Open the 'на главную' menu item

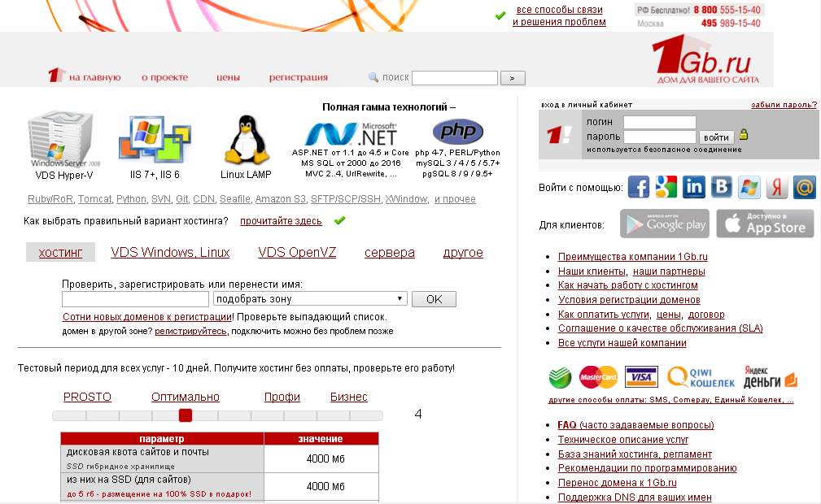click(x=94, y=77)
